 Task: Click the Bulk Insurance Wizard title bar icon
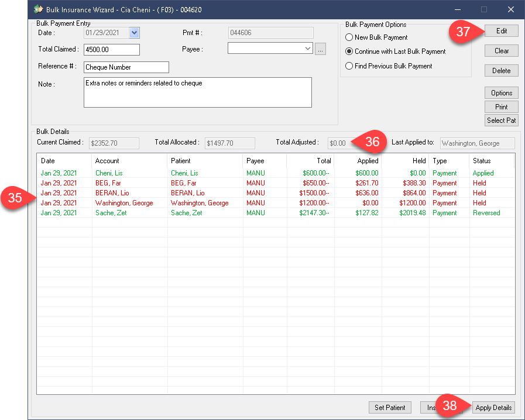point(38,9)
